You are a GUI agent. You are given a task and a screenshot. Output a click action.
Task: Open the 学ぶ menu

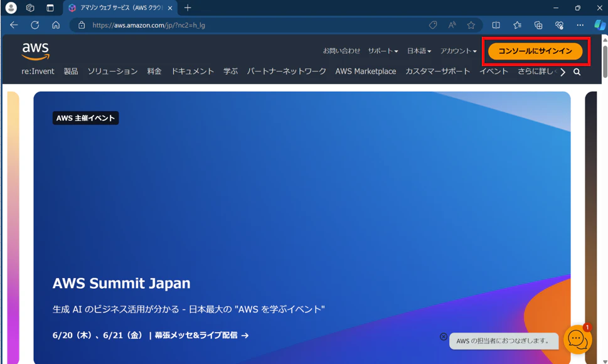(x=230, y=72)
